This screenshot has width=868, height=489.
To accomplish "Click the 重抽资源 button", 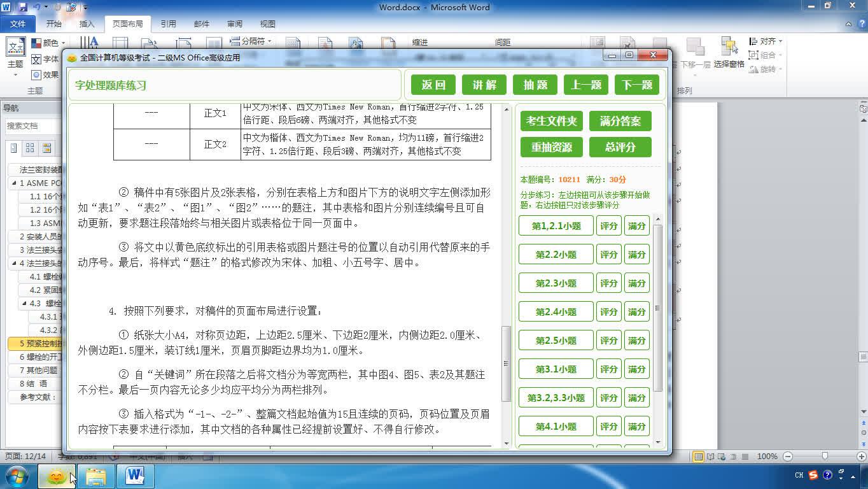I will (552, 147).
